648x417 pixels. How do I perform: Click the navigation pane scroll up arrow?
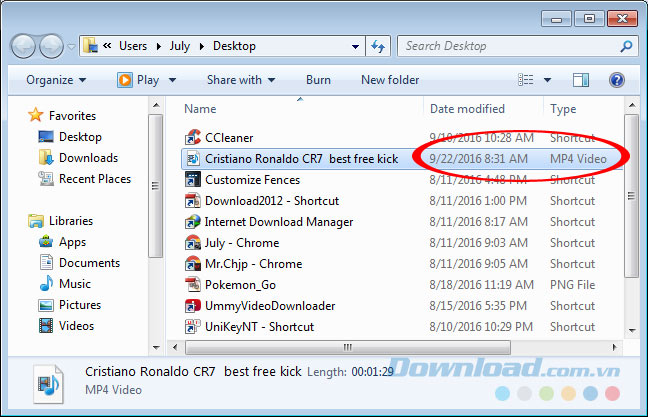156,105
